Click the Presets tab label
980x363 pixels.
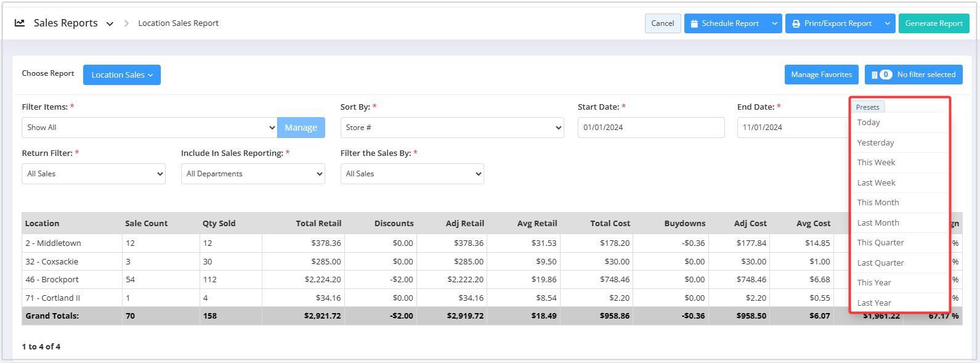point(867,107)
